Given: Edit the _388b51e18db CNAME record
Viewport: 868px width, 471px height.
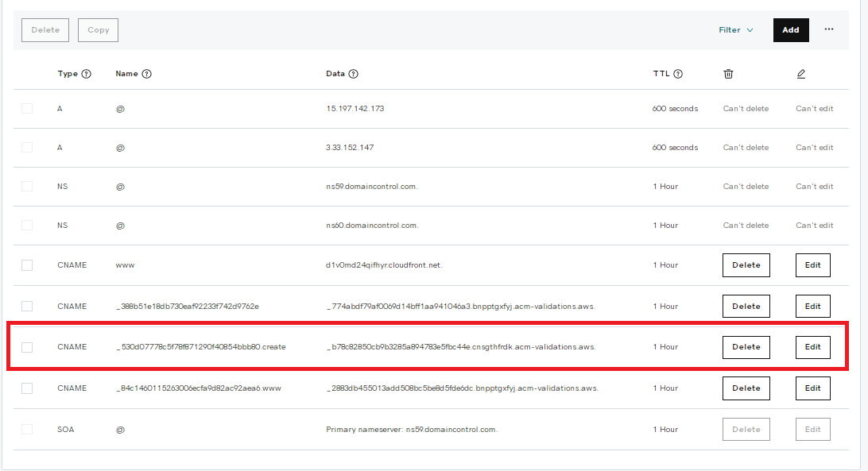Looking at the screenshot, I should point(812,306).
